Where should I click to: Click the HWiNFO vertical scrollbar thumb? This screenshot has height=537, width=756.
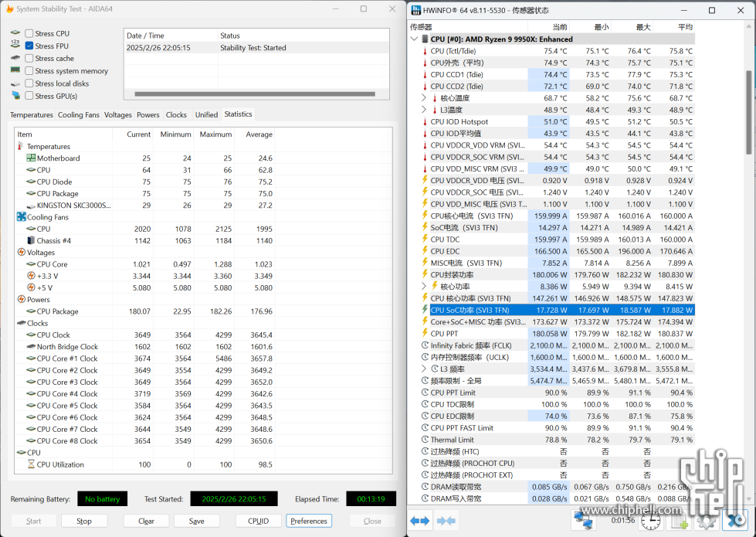coord(749,112)
